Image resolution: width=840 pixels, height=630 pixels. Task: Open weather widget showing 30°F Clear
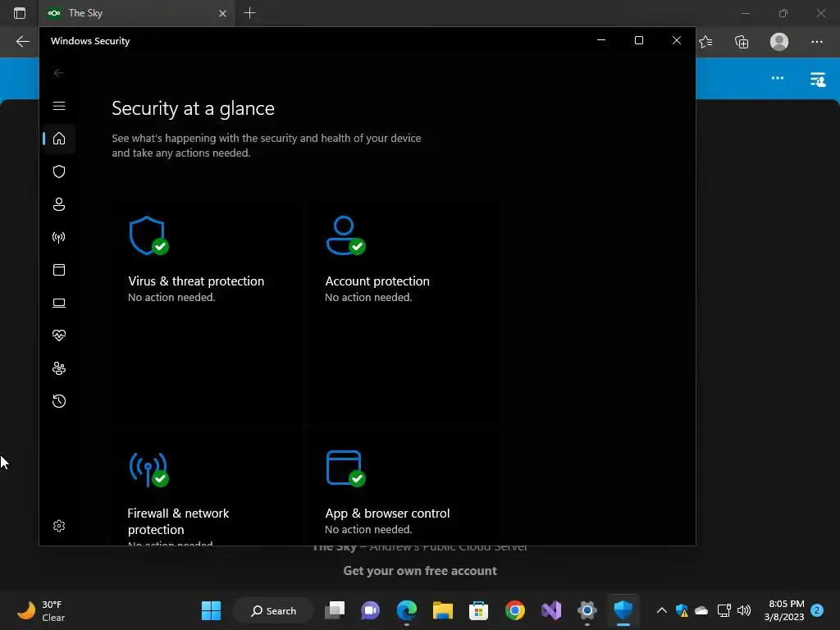pos(41,610)
